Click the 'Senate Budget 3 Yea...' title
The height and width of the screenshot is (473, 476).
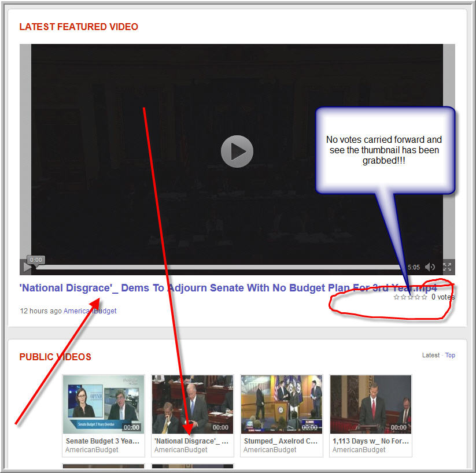[102, 441]
